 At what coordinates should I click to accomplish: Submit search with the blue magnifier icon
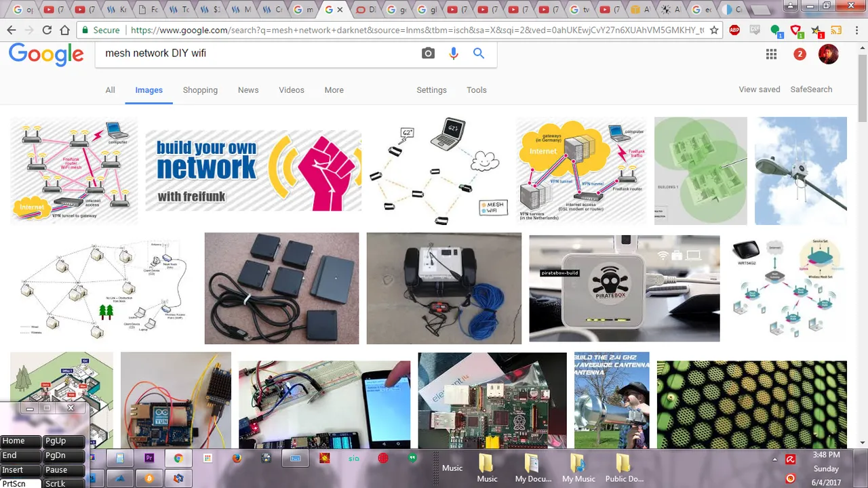point(479,54)
